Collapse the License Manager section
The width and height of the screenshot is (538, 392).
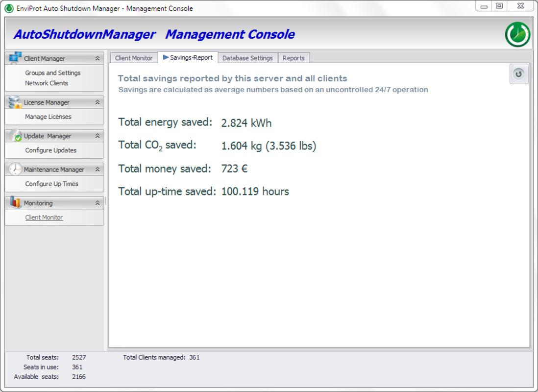pyautogui.click(x=98, y=102)
